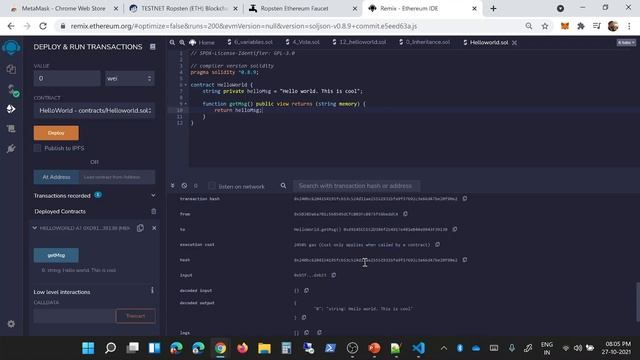This screenshot has height=360, width=640.
Task: Open Windows Start menu
Action: pyautogui.click(x=88, y=348)
